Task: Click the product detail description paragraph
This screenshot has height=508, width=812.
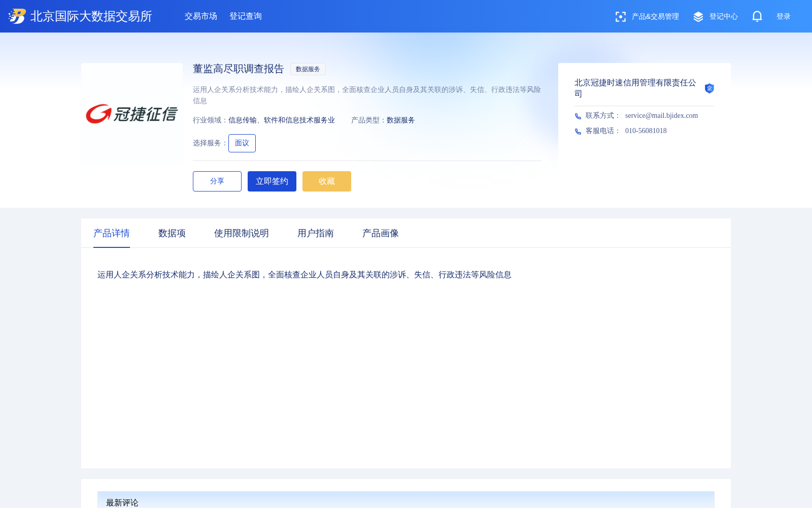Action: [x=304, y=275]
